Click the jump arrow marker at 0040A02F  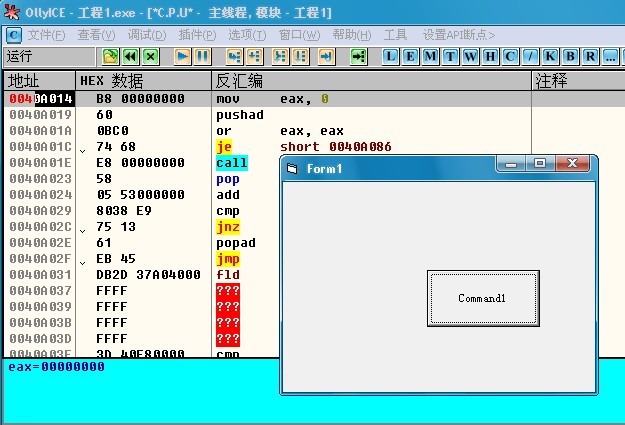coord(83,263)
